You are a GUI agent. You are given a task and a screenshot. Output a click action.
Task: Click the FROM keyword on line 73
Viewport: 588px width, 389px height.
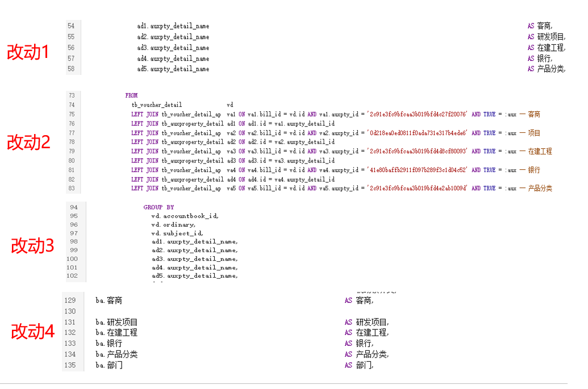(132, 95)
